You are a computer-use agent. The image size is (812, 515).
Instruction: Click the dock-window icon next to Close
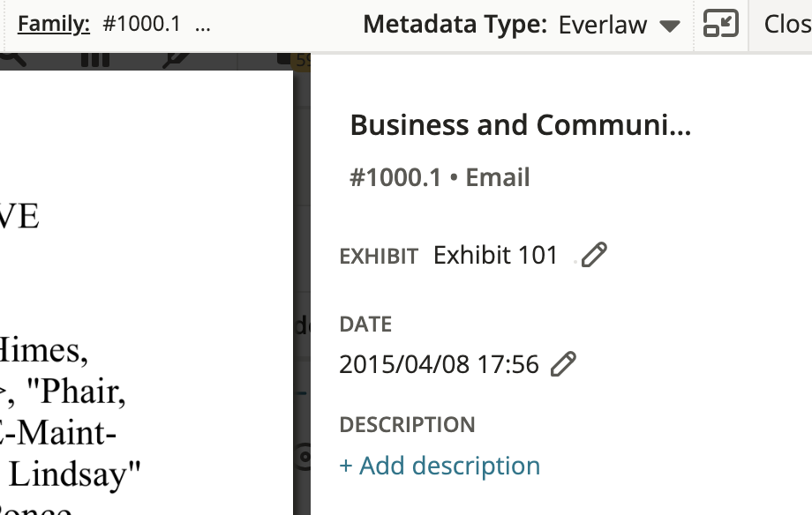point(721,24)
